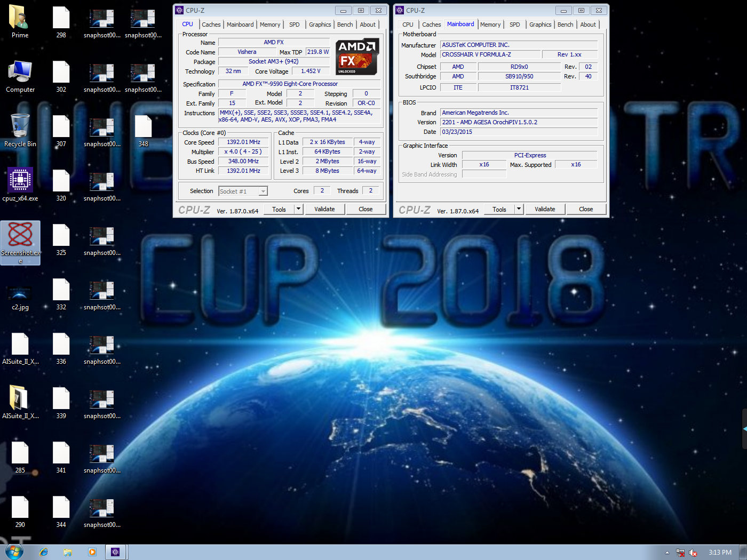Click the Model CROSSHAIR V FORMULA-Z field

pyautogui.click(x=490, y=54)
